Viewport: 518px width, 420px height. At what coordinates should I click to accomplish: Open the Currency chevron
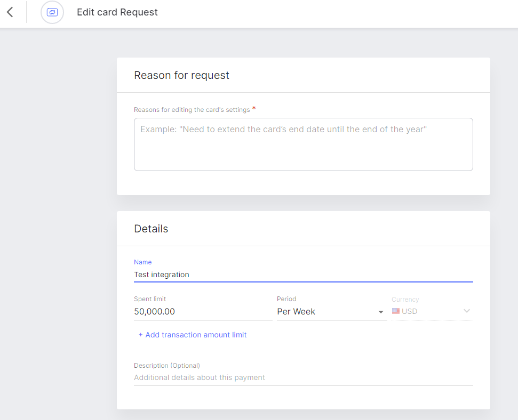[x=466, y=311]
